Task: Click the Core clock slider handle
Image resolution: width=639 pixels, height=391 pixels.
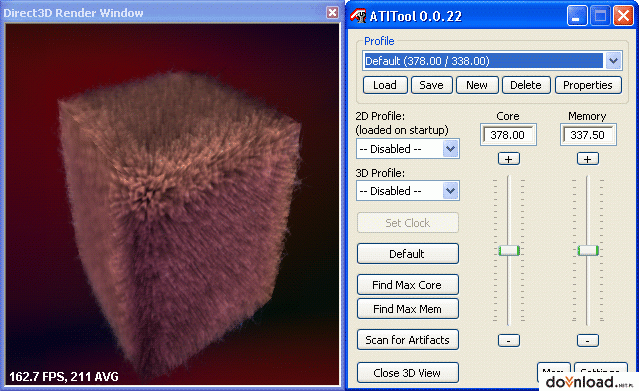Action: [x=509, y=250]
